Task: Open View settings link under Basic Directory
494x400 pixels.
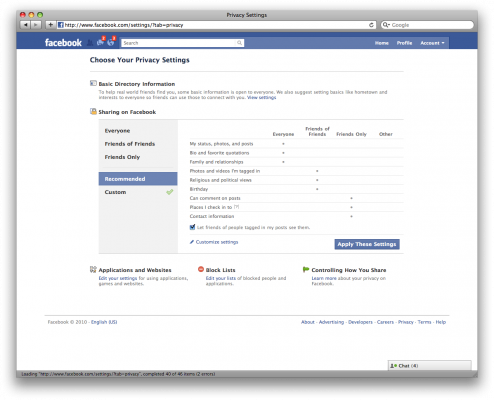Action: (262, 97)
